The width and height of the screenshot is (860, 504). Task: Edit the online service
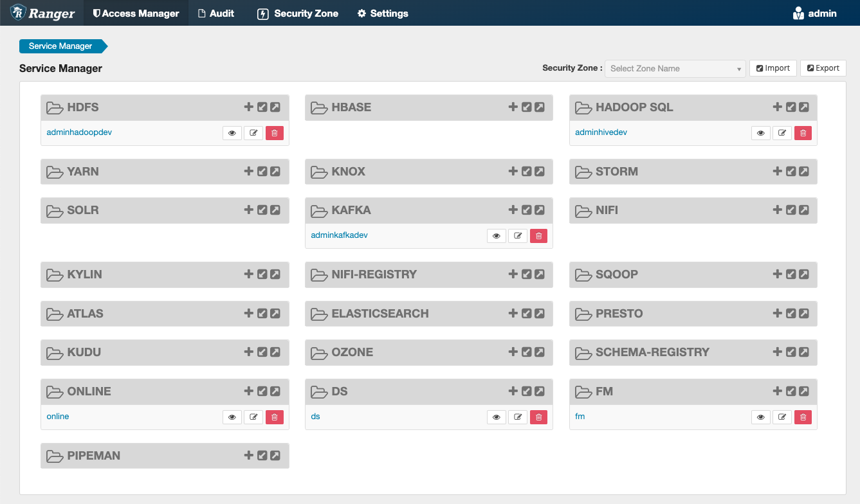[x=253, y=417]
